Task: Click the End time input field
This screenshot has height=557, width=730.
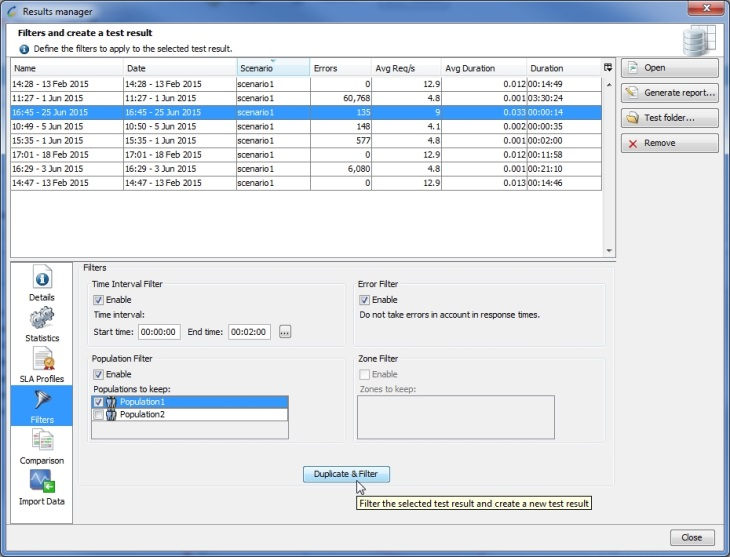Action: tap(248, 332)
